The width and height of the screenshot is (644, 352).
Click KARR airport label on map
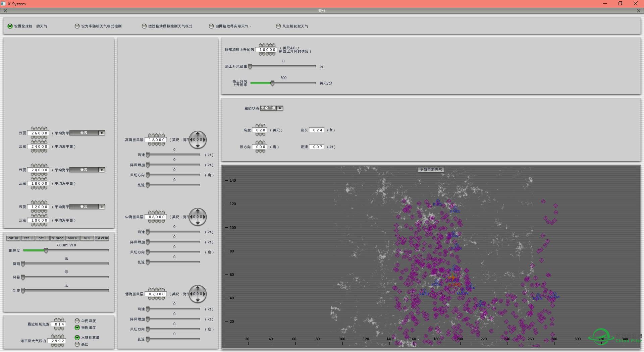[424, 294]
